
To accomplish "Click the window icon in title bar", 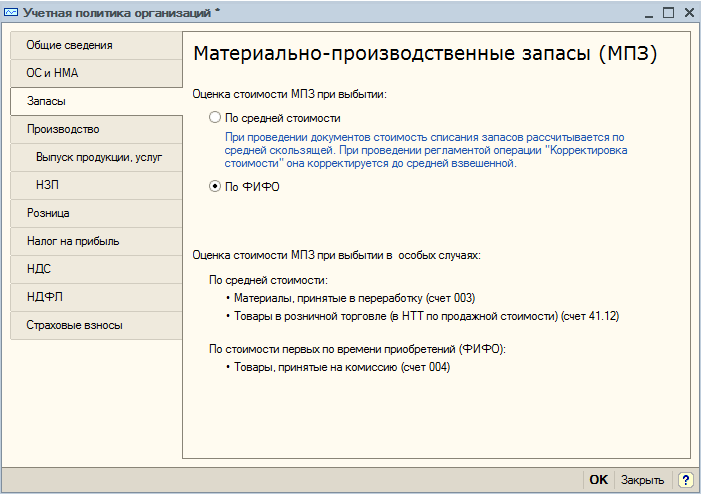I will tap(11, 13).
